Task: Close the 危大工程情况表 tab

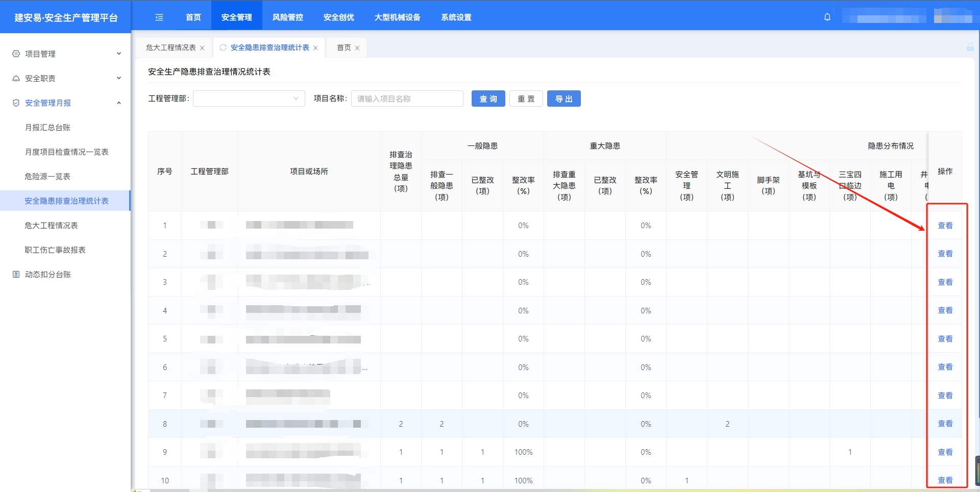Action: tap(202, 48)
